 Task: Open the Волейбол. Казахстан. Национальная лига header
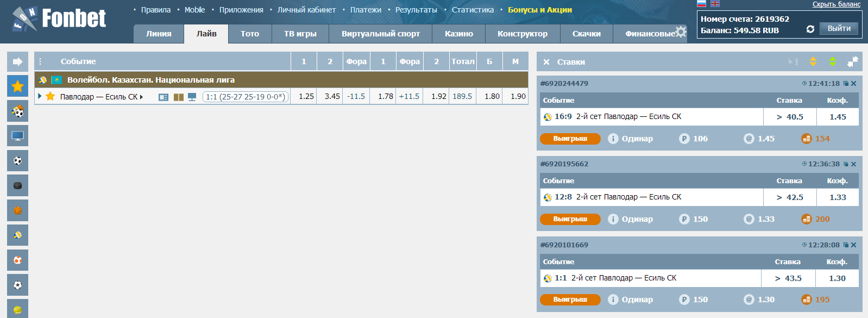pos(281,80)
